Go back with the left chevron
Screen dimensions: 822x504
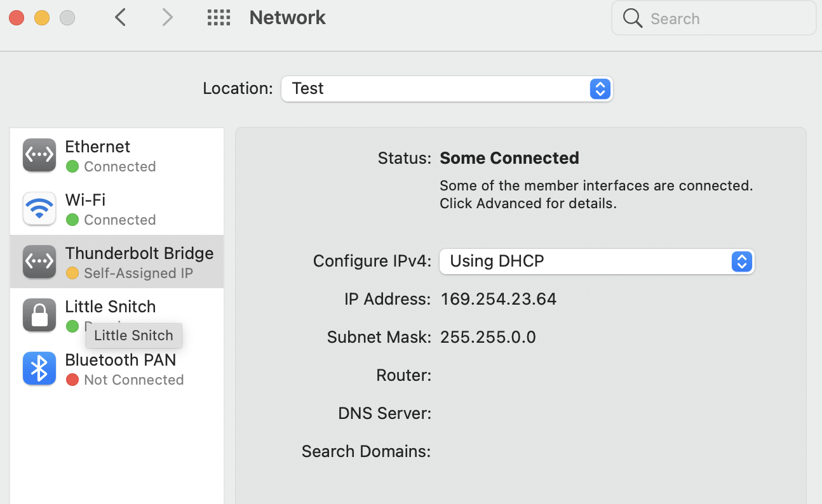121,18
